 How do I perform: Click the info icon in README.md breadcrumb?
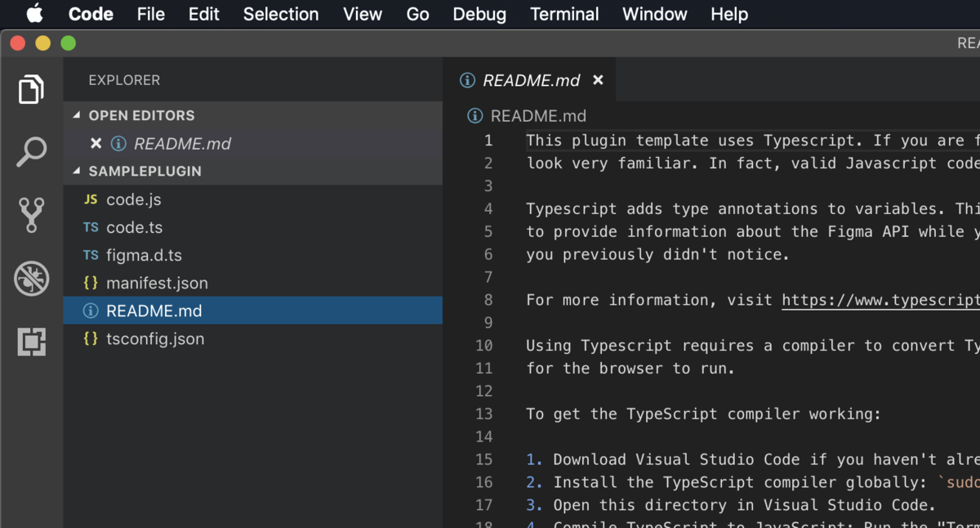[474, 116]
